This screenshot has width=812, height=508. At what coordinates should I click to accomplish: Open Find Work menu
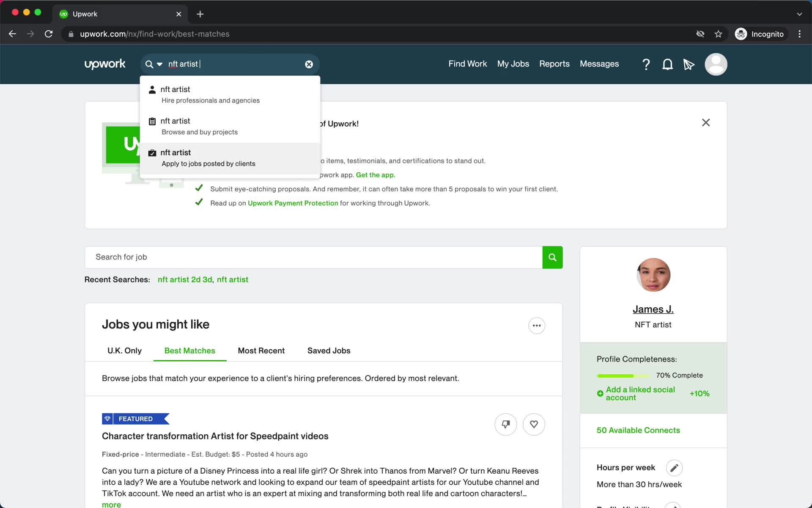pyautogui.click(x=468, y=64)
